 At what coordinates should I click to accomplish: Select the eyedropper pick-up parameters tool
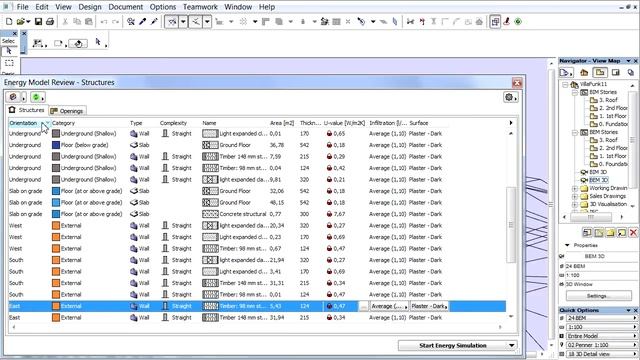pyautogui.click(x=142, y=22)
